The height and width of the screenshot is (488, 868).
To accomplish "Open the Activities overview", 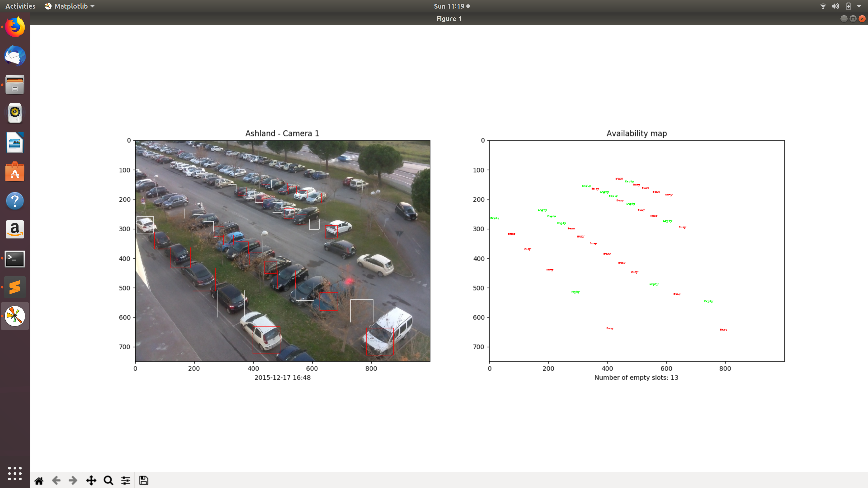I will click(20, 6).
